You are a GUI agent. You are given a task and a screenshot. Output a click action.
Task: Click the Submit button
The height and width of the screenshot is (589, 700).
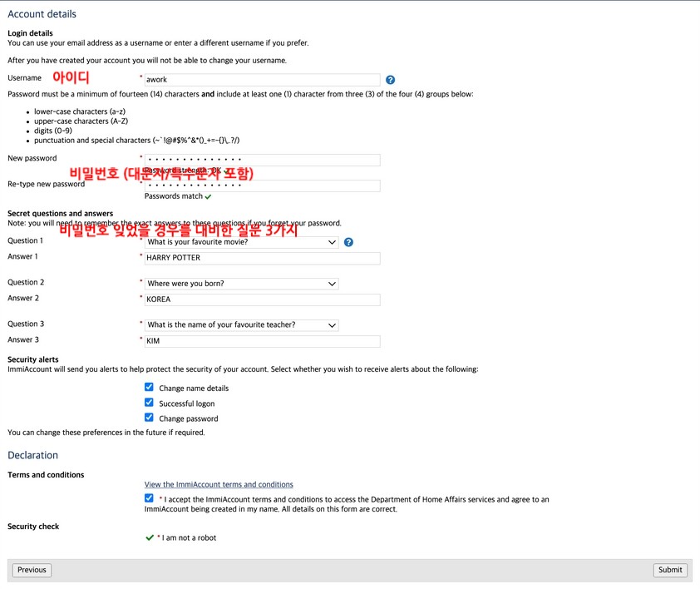670,570
